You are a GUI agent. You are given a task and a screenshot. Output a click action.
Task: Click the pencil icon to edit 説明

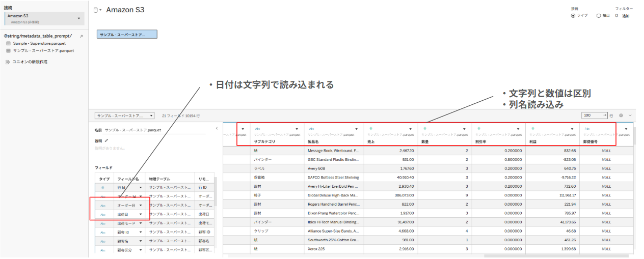[x=106, y=140]
